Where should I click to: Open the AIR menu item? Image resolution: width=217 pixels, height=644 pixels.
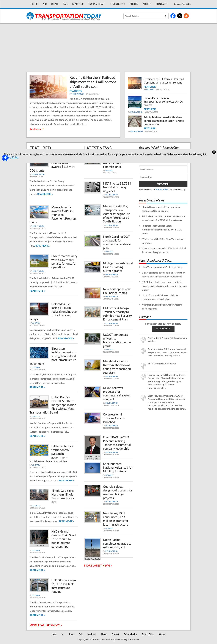(x=45, y=4)
